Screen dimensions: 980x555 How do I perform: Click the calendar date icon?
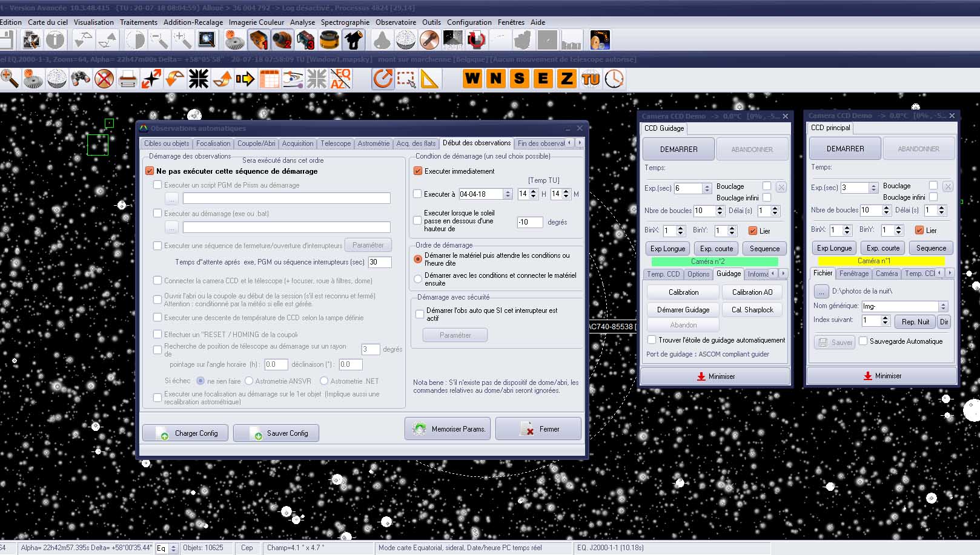269,79
